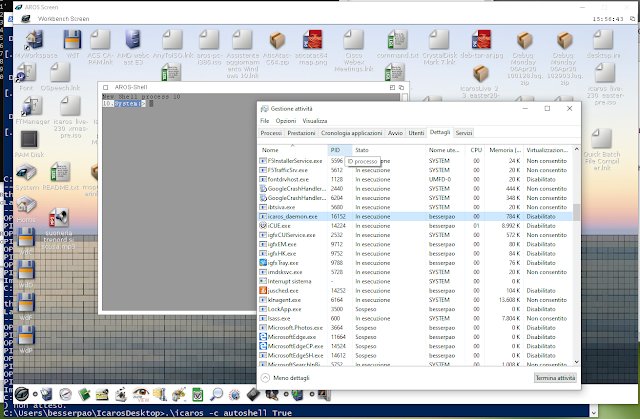
Task: Switch to the Avvio tab
Action: coord(395,133)
